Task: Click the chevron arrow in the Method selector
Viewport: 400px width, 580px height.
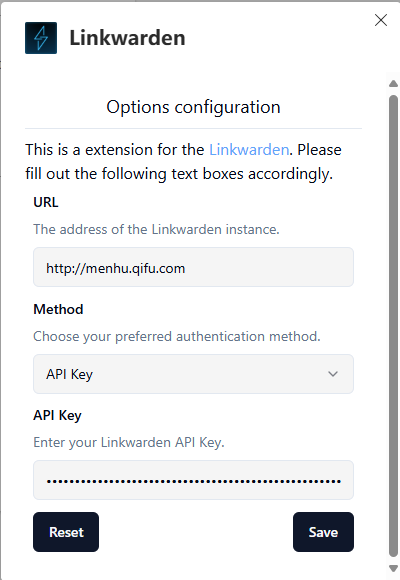Action: [x=333, y=374]
